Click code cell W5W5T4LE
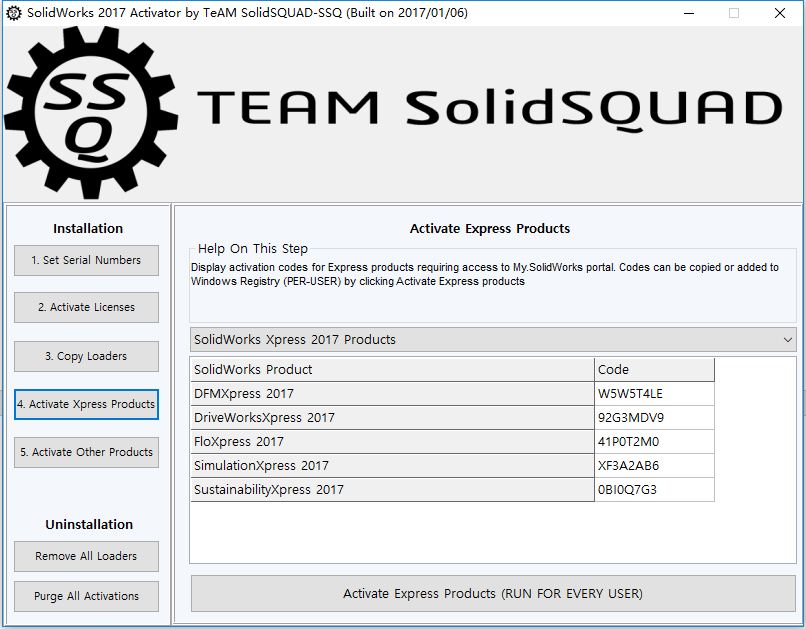806x629 pixels. pyautogui.click(x=654, y=394)
